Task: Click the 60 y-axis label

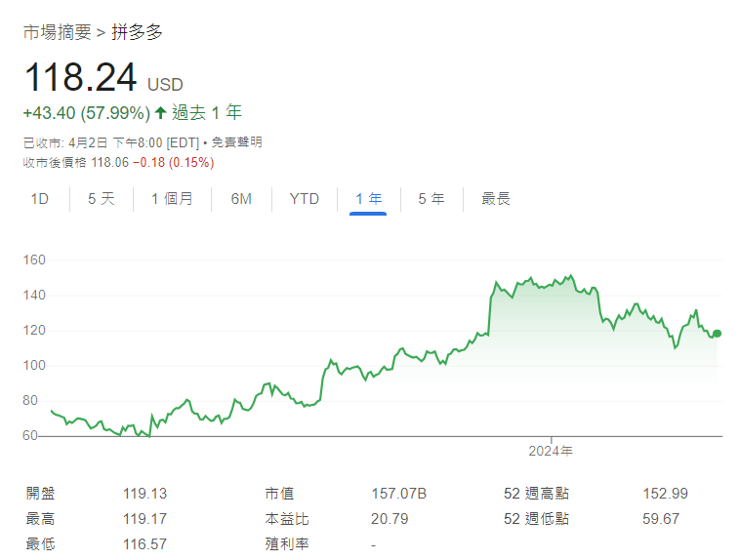Action: (30, 436)
